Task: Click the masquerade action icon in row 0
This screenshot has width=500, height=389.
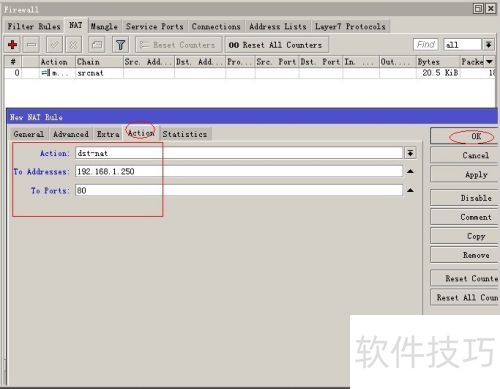Action: point(46,73)
